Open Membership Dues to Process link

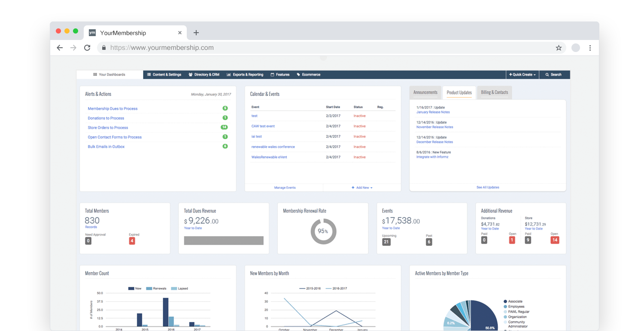click(x=112, y=109)
